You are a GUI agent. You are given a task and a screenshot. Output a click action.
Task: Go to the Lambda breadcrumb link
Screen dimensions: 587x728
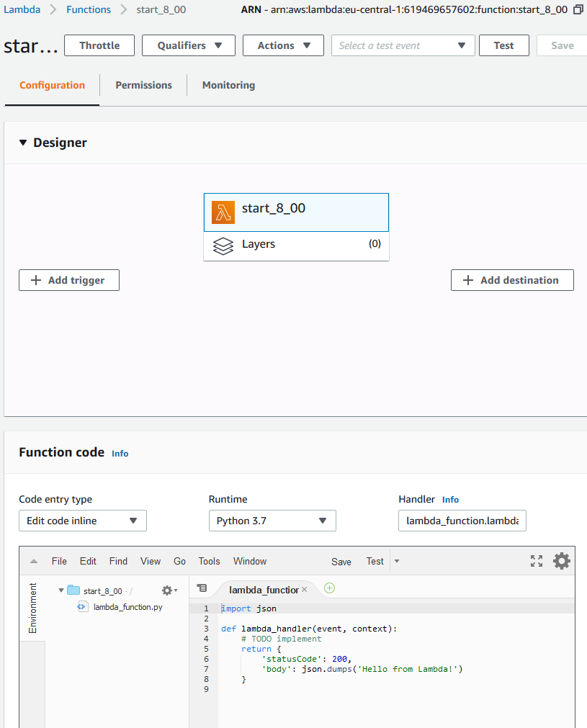[22, 9]
